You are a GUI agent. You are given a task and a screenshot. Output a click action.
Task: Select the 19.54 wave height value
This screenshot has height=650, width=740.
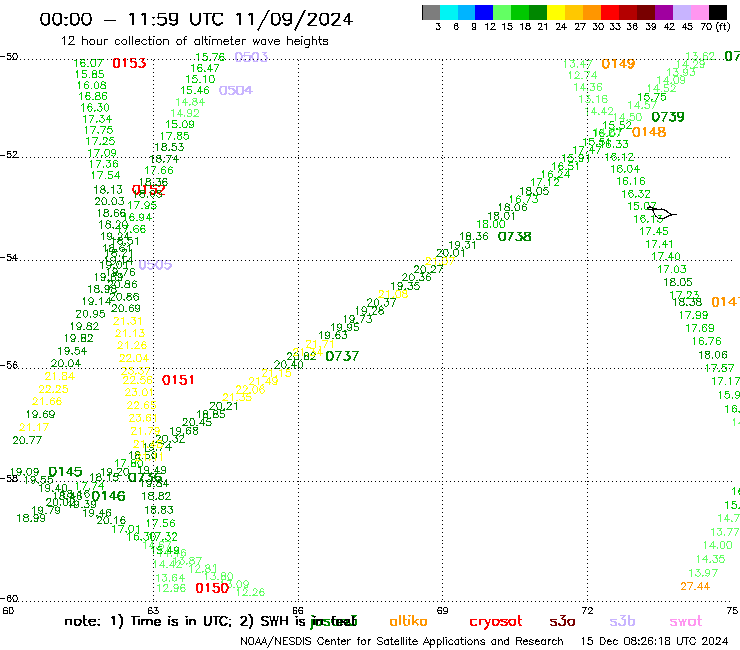[x=72, y=351]
